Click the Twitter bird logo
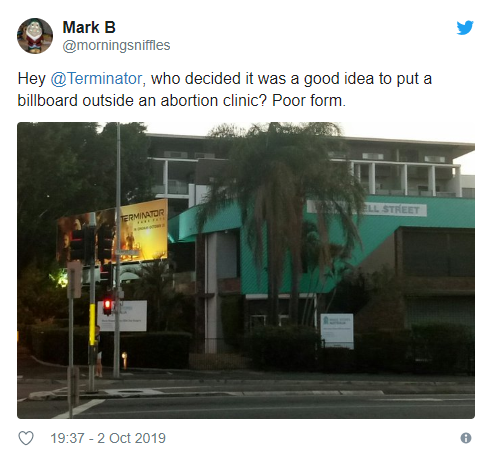The width and height of the screenshot is (494, 457). tap(465, 28)
